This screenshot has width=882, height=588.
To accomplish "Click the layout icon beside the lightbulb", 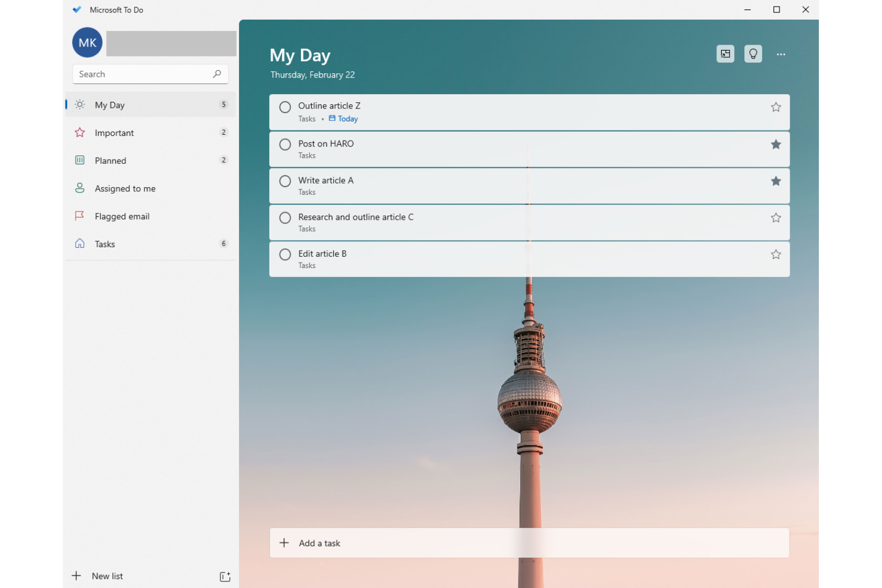I will tap(725, 54).
